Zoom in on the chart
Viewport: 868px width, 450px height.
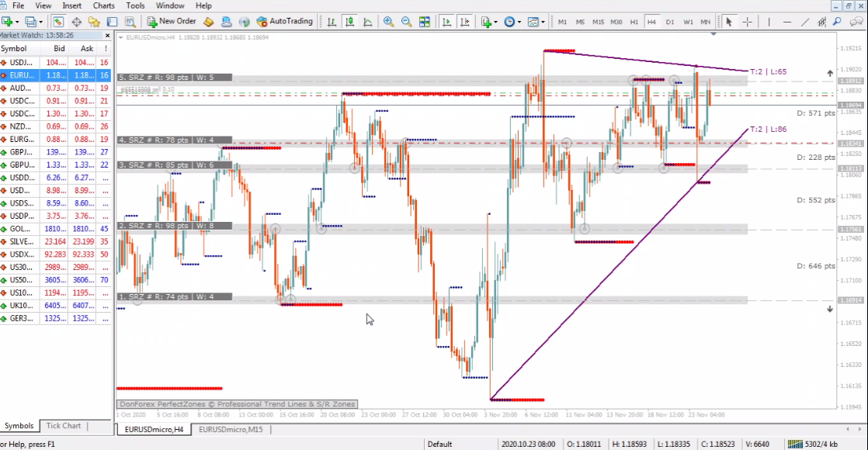(x=388, y=22)
